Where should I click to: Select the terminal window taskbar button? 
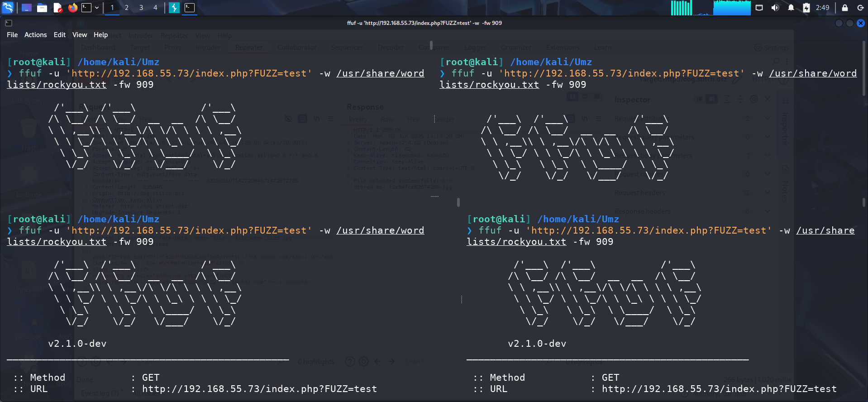pyautogui.click(x=190, y=8)
